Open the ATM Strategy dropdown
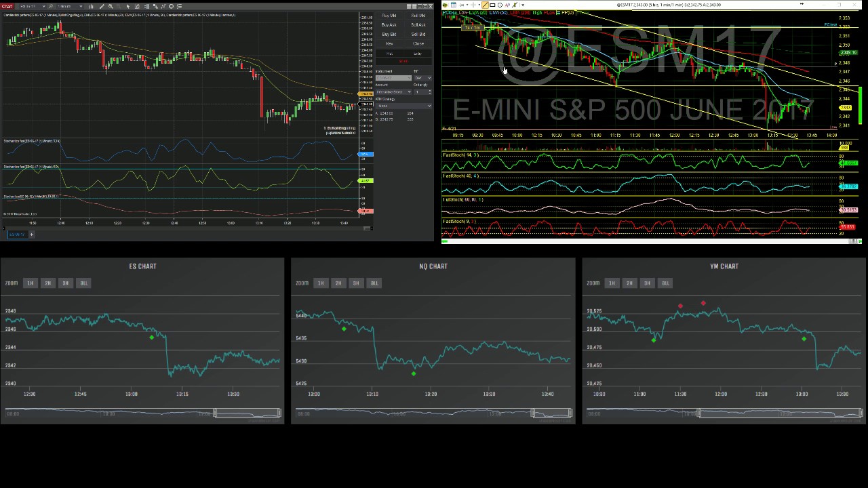 point(403,106)
